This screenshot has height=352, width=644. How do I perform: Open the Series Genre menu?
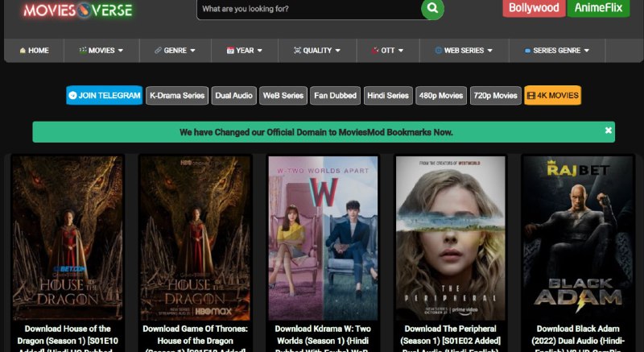tap(556, 50)
